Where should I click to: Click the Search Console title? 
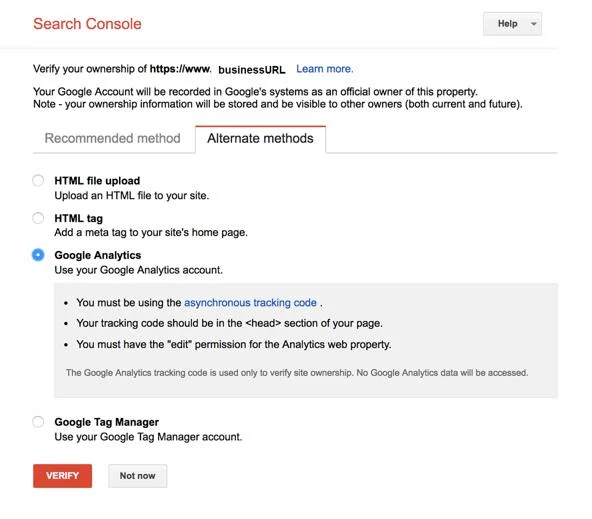87,24
